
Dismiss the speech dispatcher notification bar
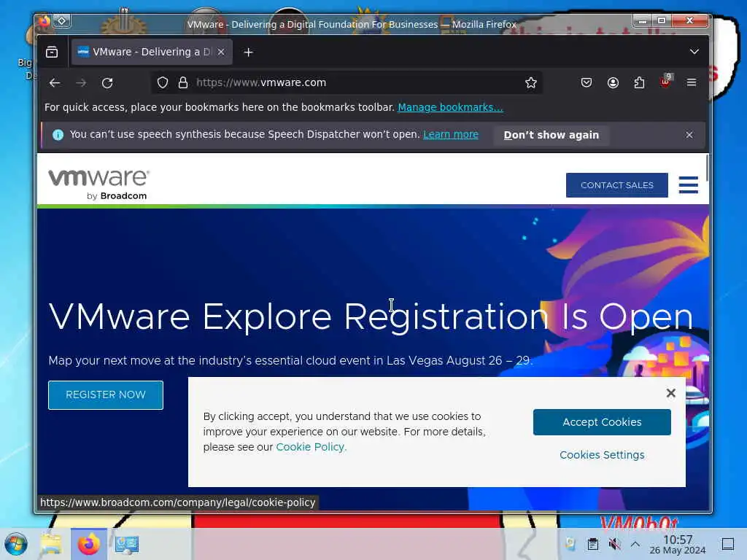[689, 135]
